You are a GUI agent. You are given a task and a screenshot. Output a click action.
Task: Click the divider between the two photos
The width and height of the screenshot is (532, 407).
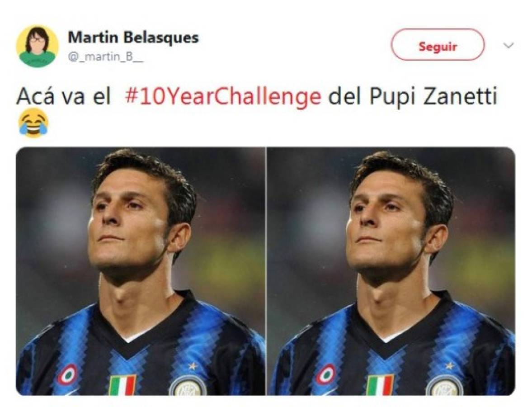click(x=266, y=270)
